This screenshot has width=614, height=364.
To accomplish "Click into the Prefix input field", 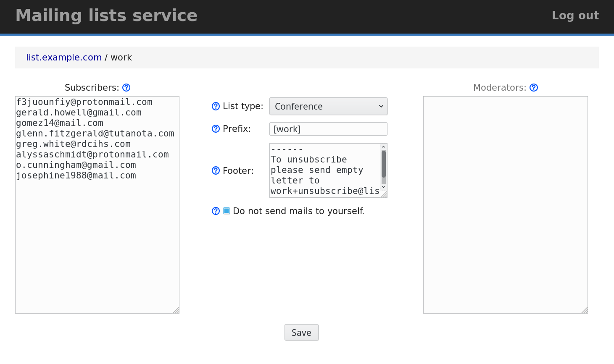I will point(328,129).
